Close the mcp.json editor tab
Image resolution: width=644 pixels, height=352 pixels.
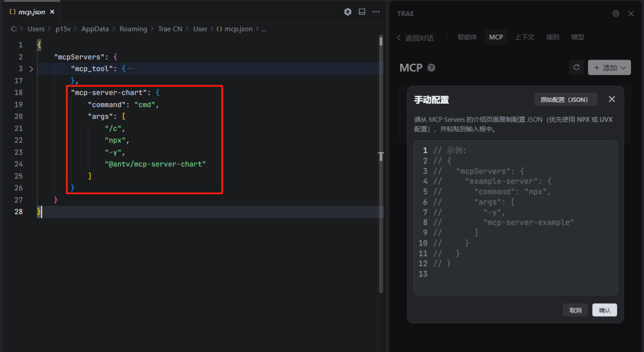(x=52, y=12)
